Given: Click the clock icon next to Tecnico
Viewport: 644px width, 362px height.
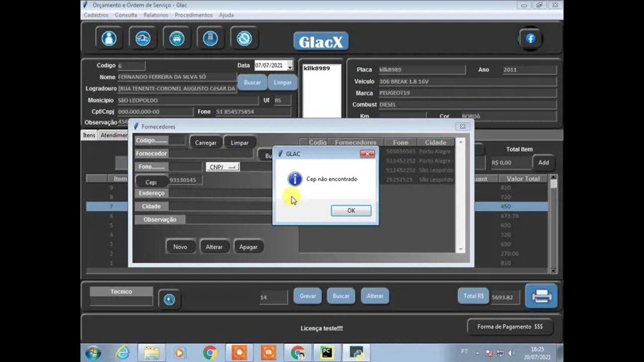Looking at the screenshot, I should [170, 299].
